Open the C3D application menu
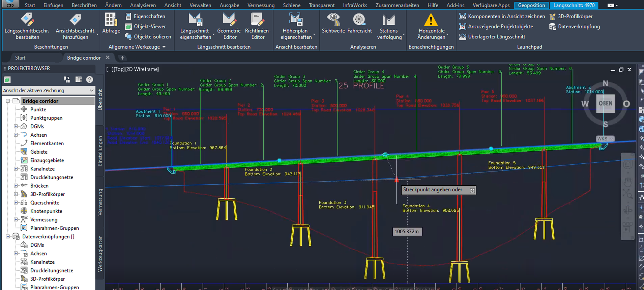644x290 pixels. pos(10,4)
